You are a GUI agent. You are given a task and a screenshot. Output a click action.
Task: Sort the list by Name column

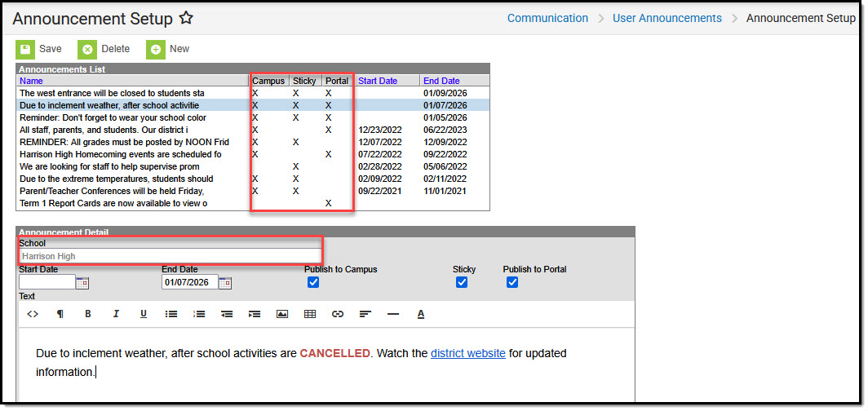32,81
